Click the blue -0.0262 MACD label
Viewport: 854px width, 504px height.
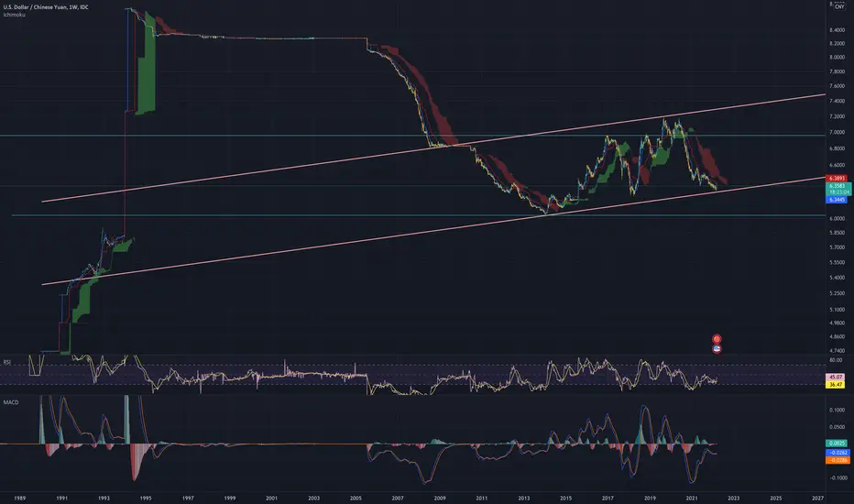[838, 453]
